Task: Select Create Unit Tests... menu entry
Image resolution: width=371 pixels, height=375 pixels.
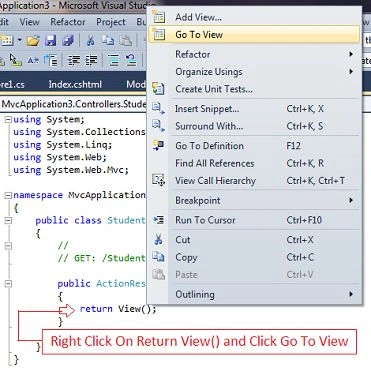Action: [x=254, y=89]
